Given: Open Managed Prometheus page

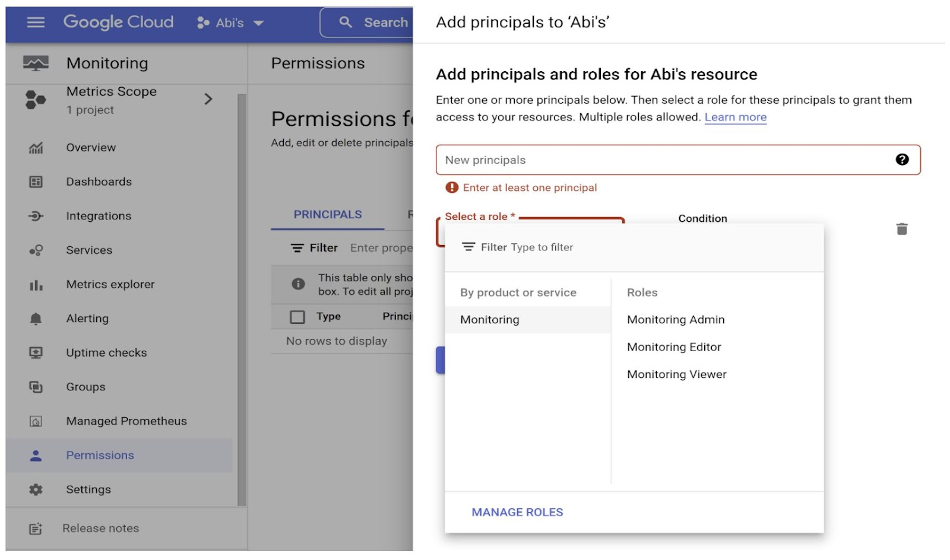Looking at the screenshot, I should (126, 421).
